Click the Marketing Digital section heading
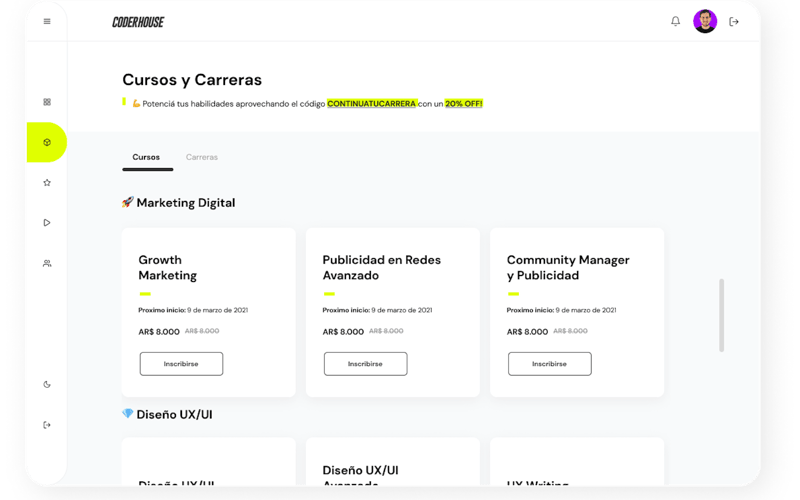800x500 pixels. pyautogui.click(x=179, y=203)
